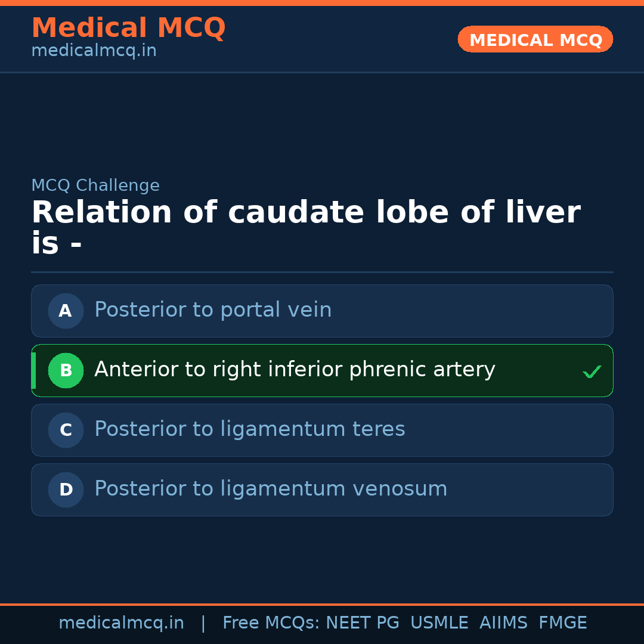Click the green checkmark on option B

click(592, 372)
